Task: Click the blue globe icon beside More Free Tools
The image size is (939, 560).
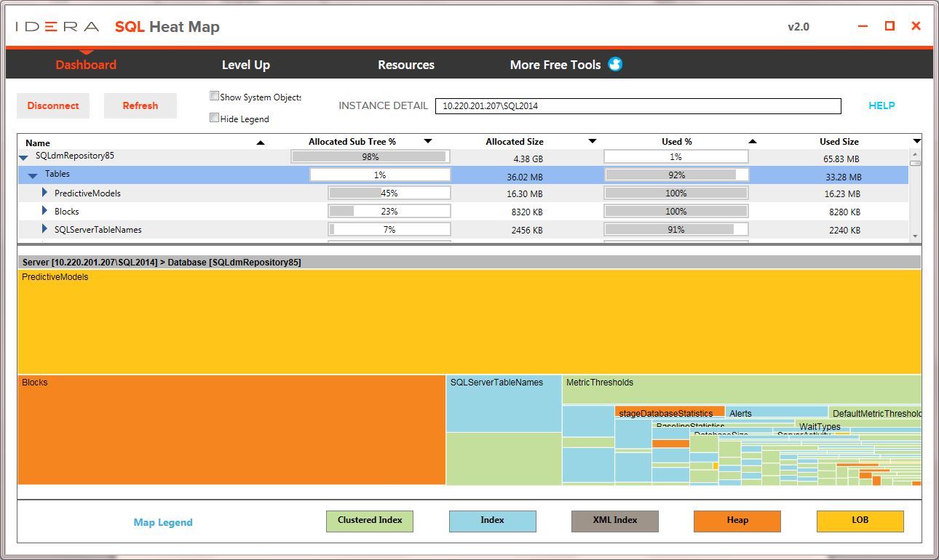Action: pyautogui.click(x=615, y=64)
